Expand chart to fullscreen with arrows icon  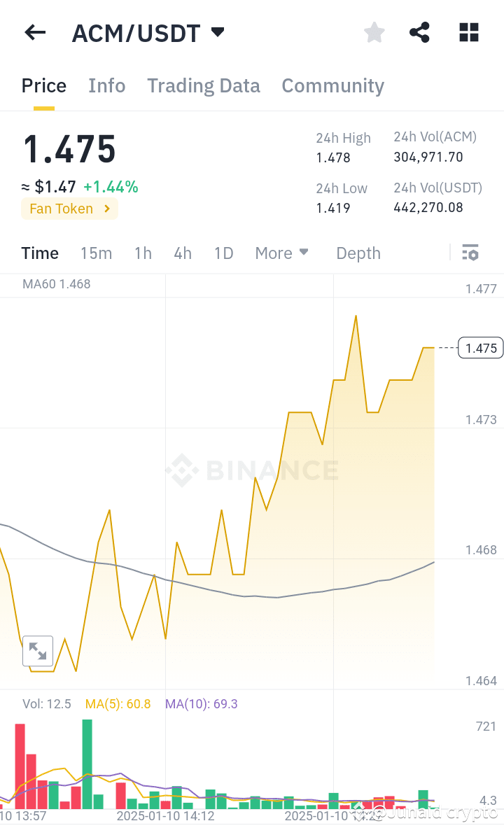[38, 652]
